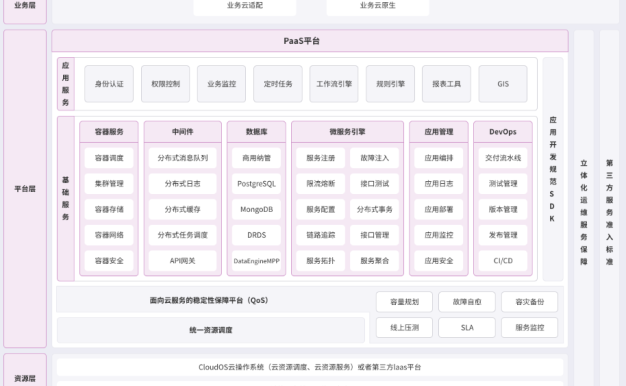Image resolution: width=626 pixels, height=386 pixels.
Task: Select the API网关 item
Action: [182, 261]
